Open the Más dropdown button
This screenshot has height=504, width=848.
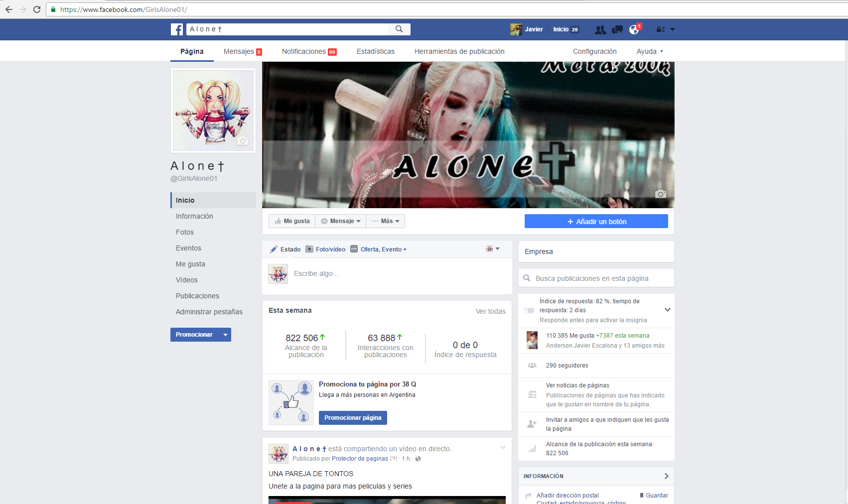[386, 221]
